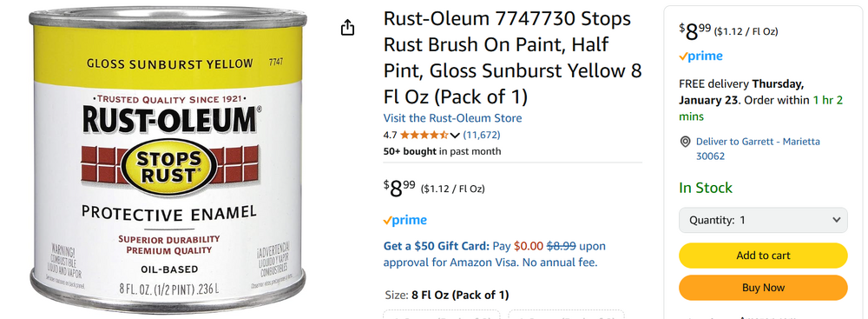Click the FREE delivery Thursday, January 23 text
This screenshot has height=319, width=868.
[741, 92]
